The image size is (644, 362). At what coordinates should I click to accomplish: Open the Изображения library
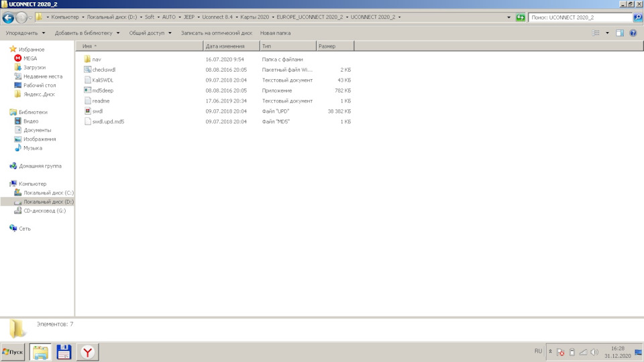click(x=40, y=139)
